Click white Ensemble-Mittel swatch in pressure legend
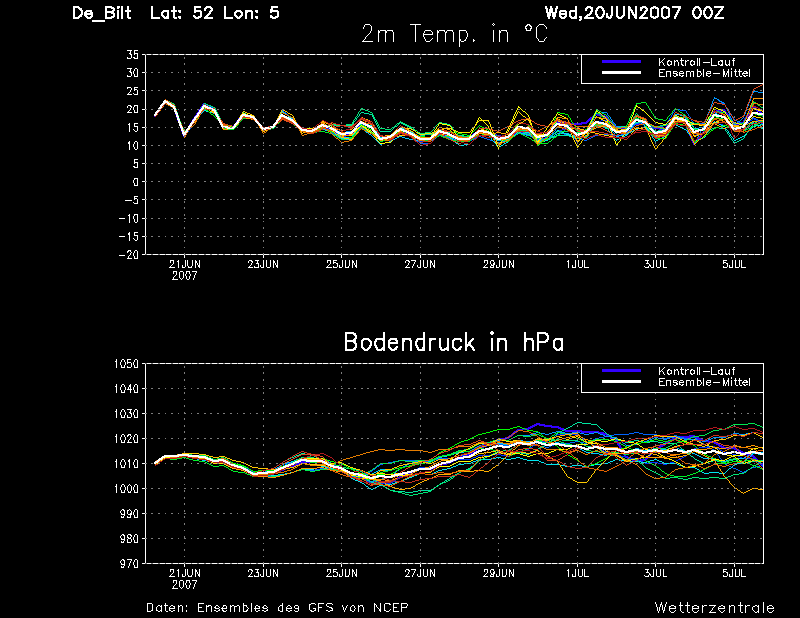This screenshot has height=618, width=800. [621, 382]
